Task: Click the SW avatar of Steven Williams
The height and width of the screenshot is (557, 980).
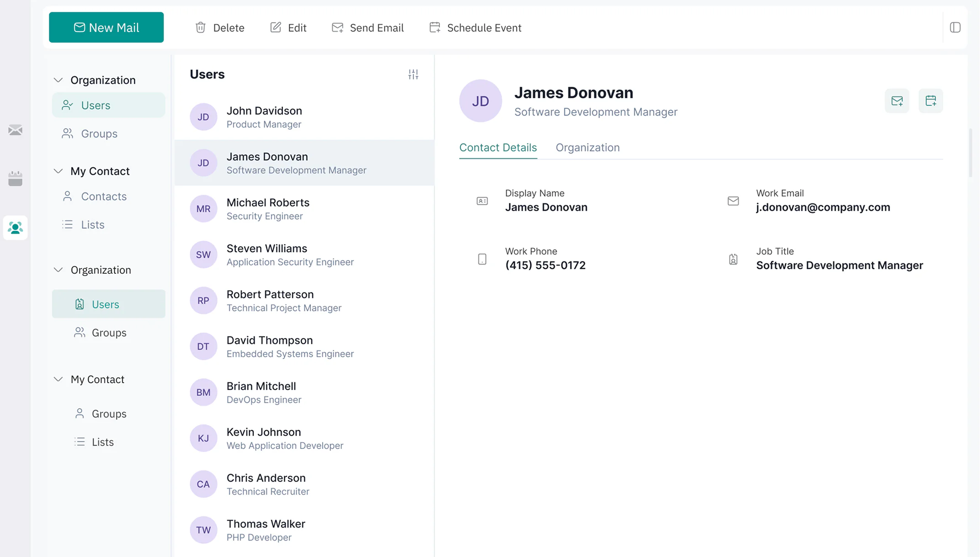Action: (203, 255)
